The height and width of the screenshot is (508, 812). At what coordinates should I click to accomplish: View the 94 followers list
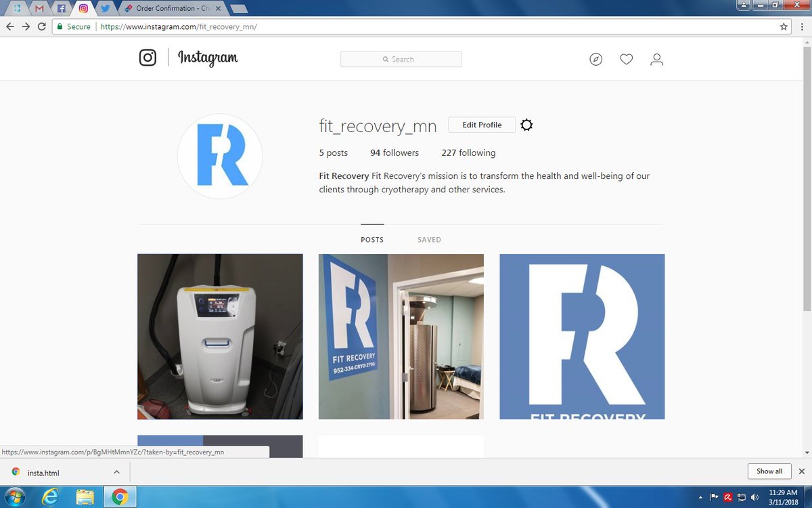tap(394, 153)
